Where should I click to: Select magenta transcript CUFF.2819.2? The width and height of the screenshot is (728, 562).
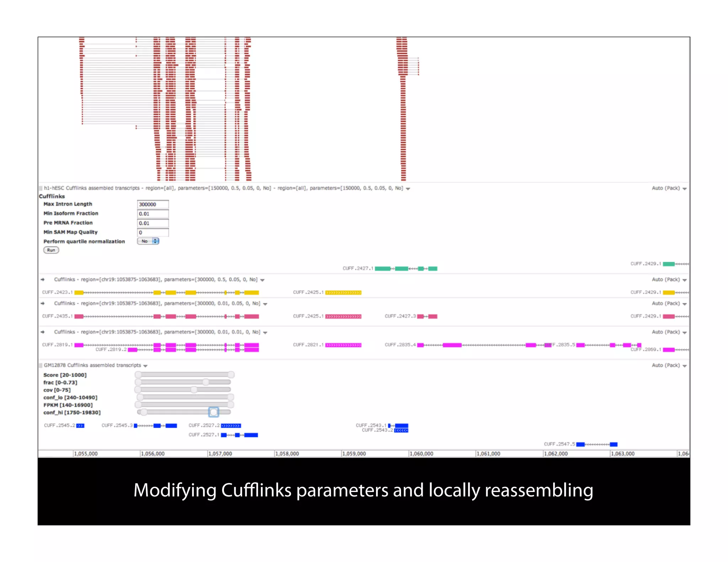[193, 350]
